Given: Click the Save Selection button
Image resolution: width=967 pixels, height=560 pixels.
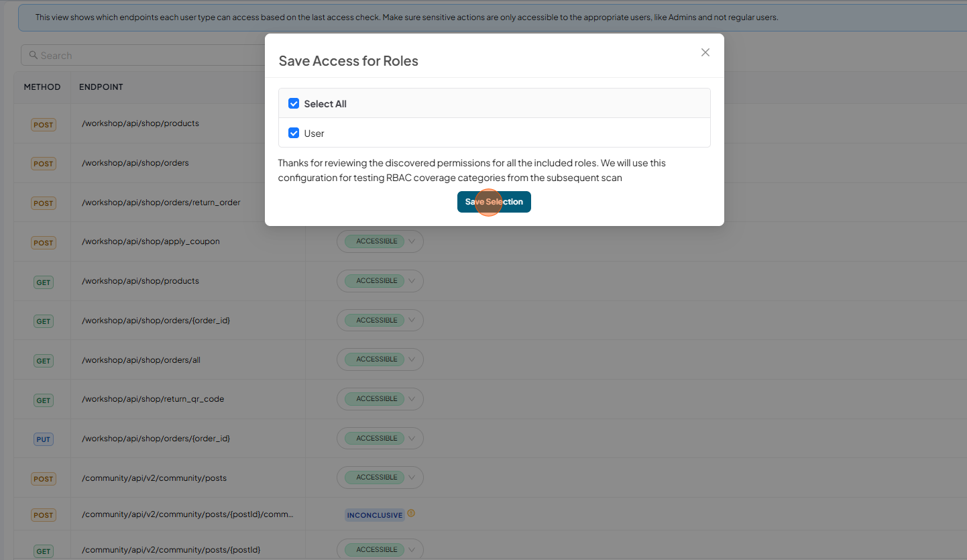Looking at the screenshot, I should pyautogui.click(x=494, y=202).
